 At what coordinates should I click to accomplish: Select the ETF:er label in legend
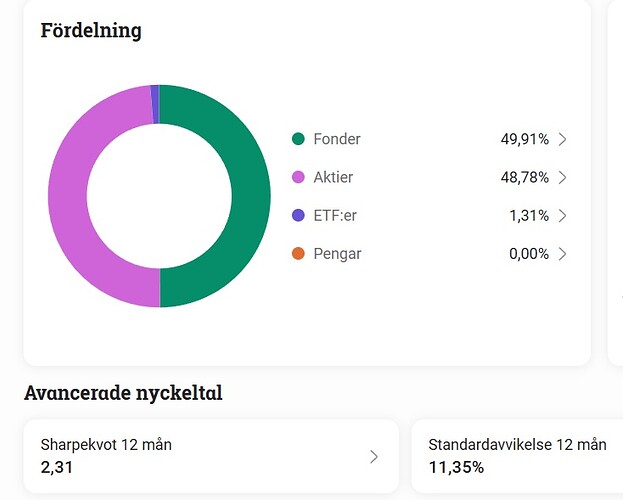point(335,215)
